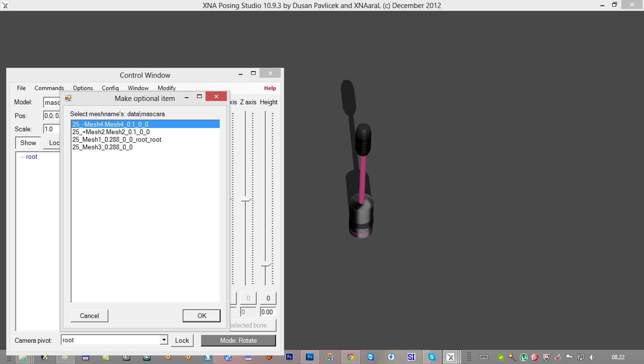Click OK in Make optional item dialog
This screenshot has height=364, width=644.
202,316
